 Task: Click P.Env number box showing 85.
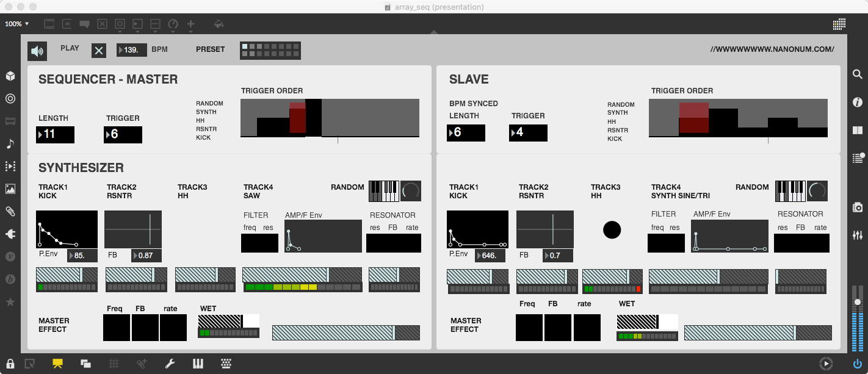click(82, 255)
